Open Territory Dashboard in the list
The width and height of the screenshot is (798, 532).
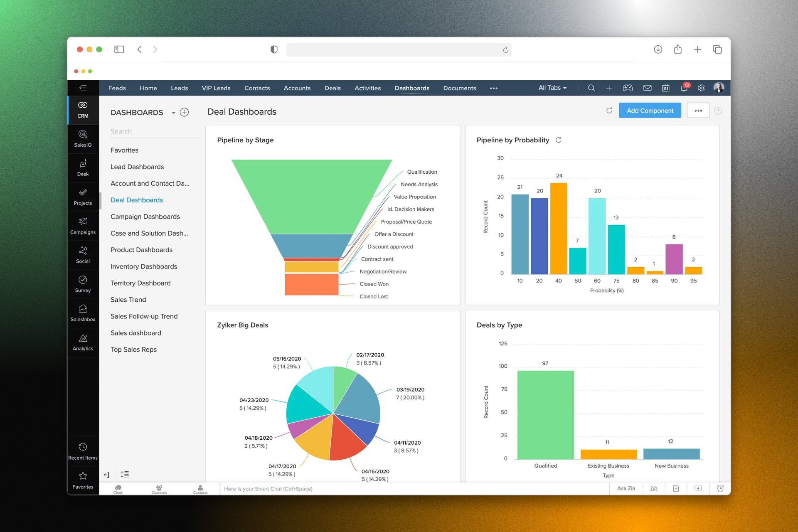tap(140, 283)
